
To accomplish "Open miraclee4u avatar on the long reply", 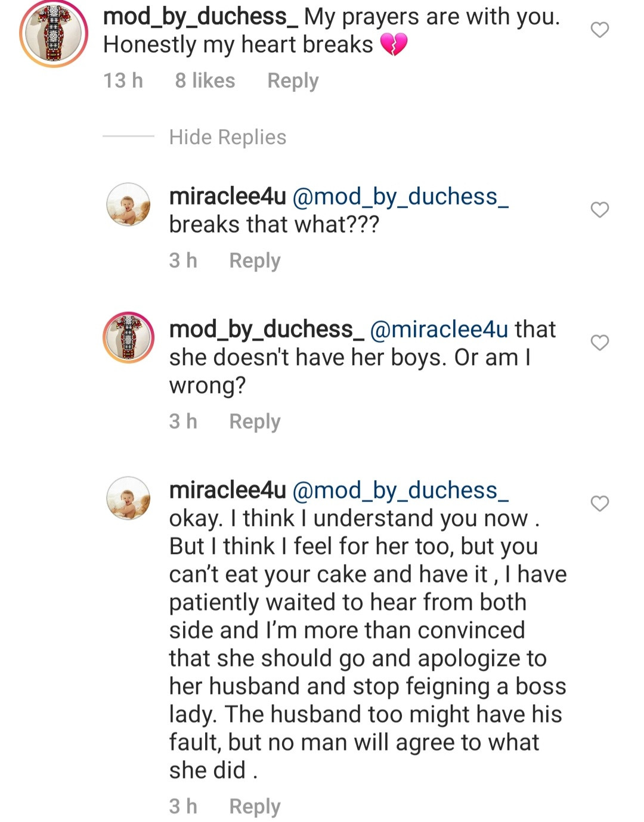I will 128,498.
